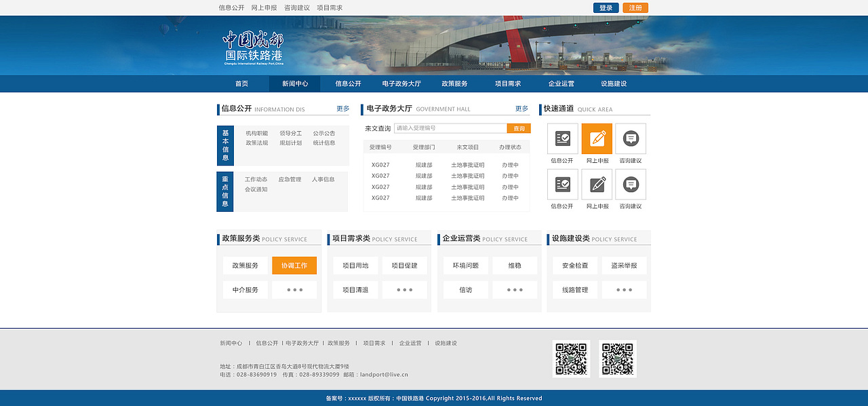This screenshot has width=868, height=406.
Task: Select the 信息公开 document icon in 快速通道
Action: tap(562, 138)
